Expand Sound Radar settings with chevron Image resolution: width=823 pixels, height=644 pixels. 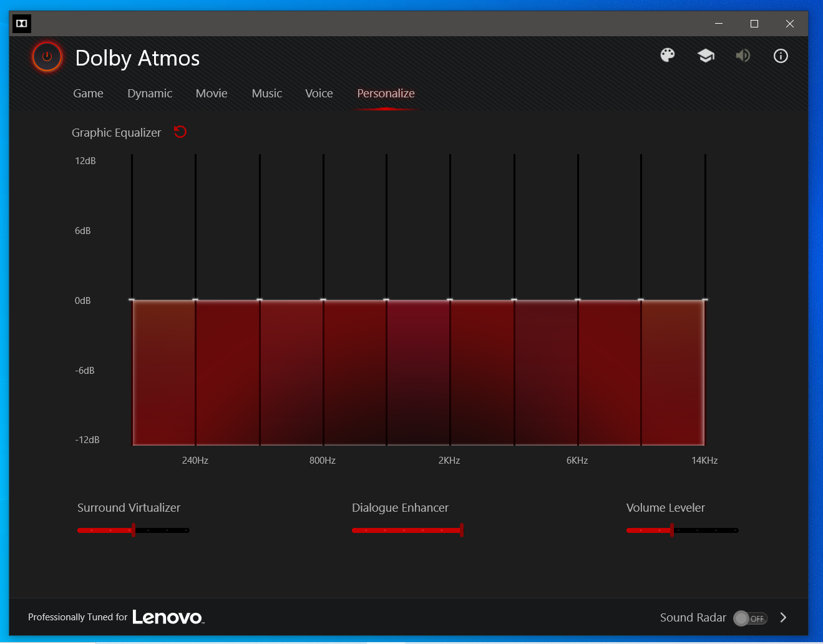(784, 617)
